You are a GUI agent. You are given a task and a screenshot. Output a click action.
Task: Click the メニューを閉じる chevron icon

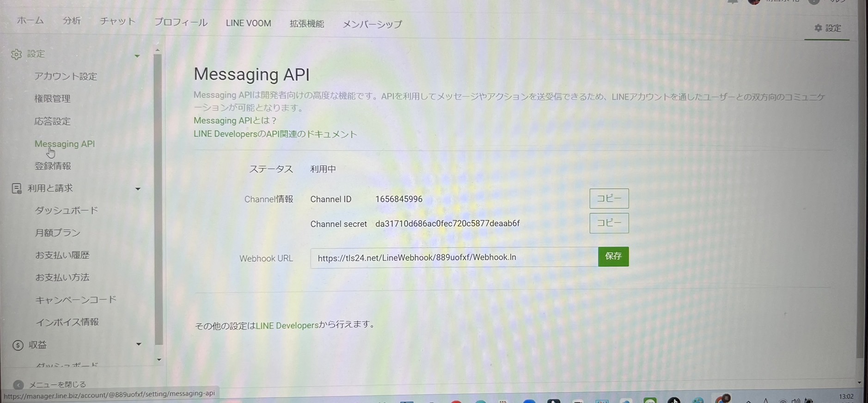click(x=18, y=385)
